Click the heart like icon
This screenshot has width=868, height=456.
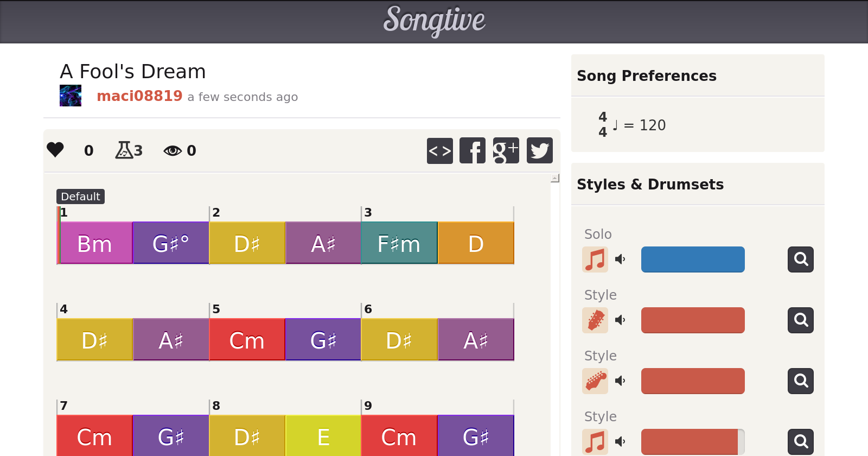pyautogui.click(x=55, y=150)
